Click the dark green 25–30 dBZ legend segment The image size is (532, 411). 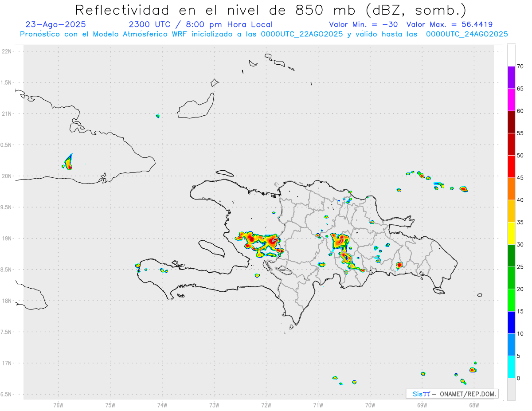511,256
